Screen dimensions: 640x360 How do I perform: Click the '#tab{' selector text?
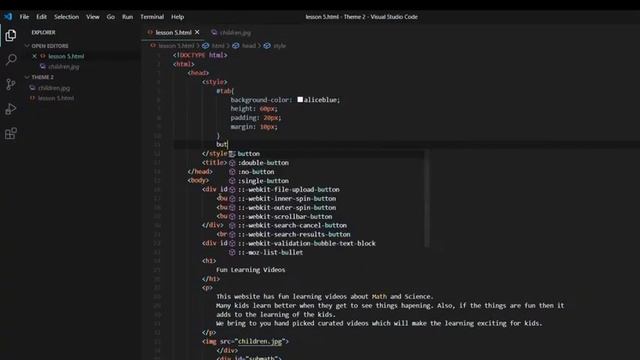[225, 91]
